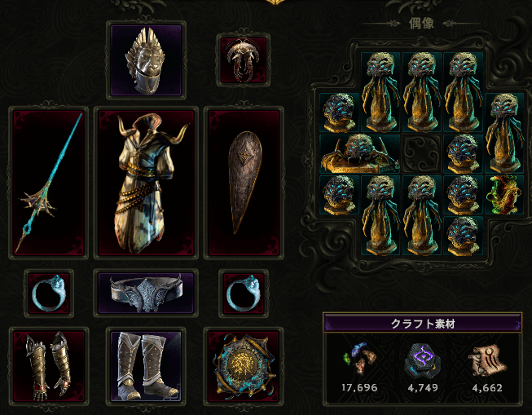
Task: Select the winged helmet equipment slot
Action: tap(146, 60)
